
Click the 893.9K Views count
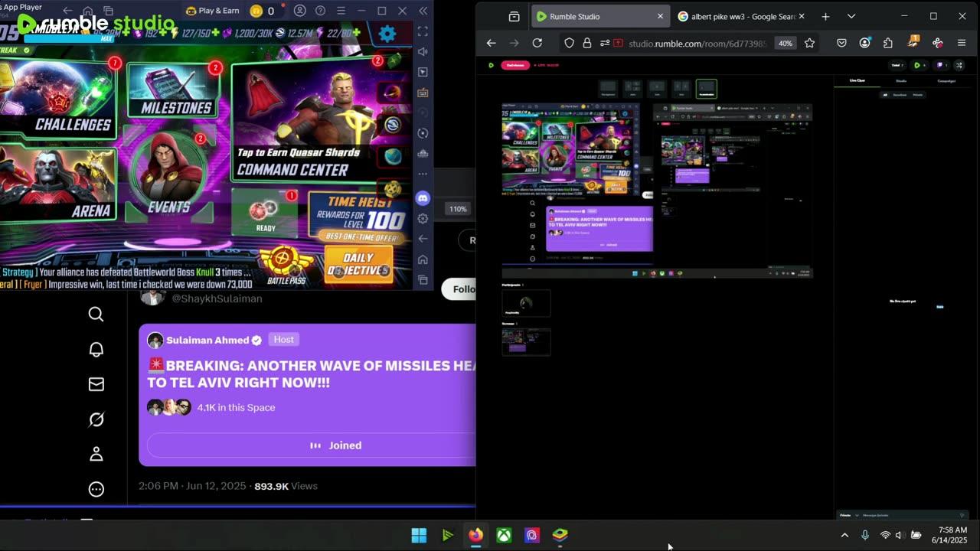pyautogui.click(x=286, y=486)
